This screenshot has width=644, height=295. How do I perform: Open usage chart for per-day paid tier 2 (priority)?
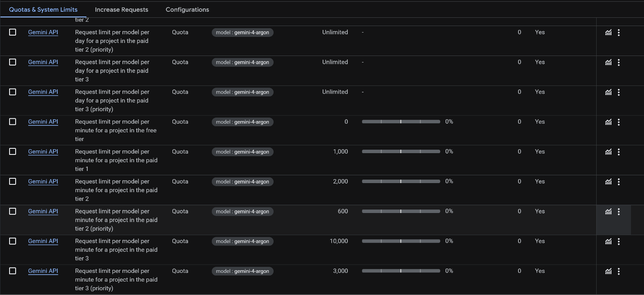click(608, 33)
